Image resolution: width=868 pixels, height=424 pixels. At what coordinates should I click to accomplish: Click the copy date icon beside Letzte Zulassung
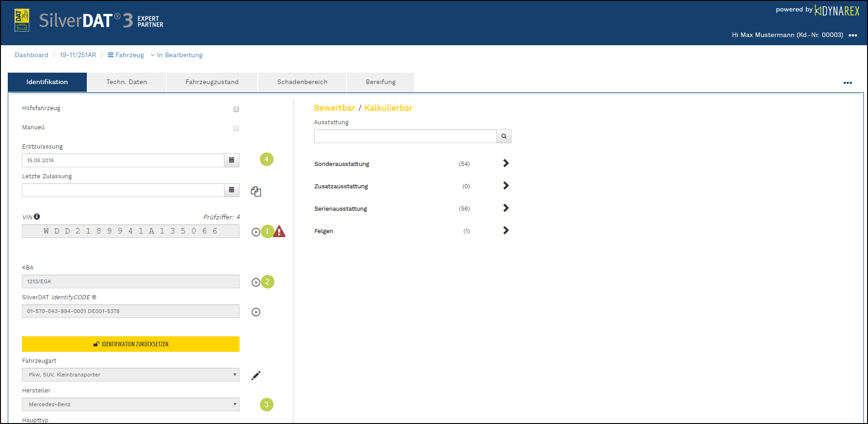pos(256,191)
